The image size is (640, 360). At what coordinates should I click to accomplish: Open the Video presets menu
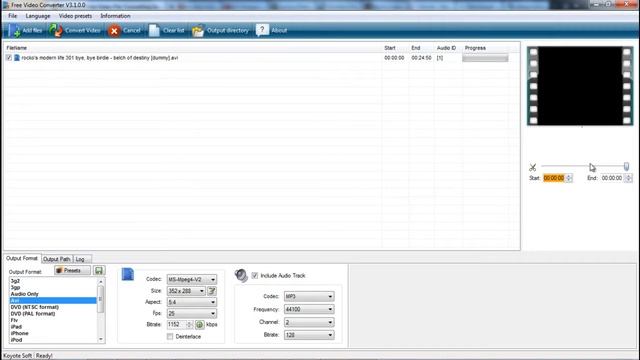coord(75,16)
